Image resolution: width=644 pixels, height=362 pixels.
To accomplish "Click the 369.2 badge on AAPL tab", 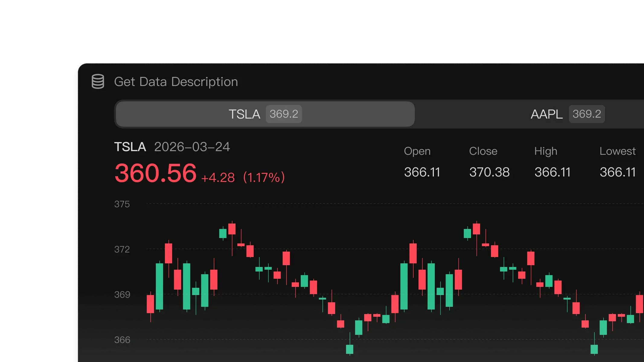I will [587, 114].
